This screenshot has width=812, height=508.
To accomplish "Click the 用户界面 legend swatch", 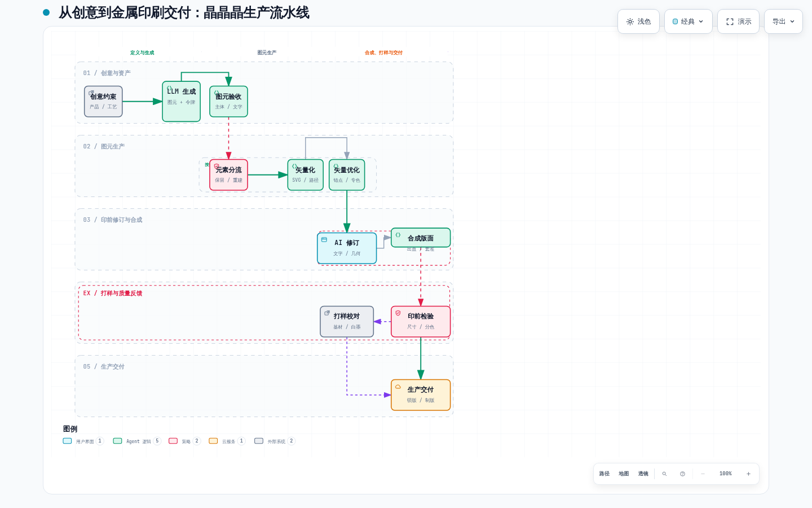I will [67, 441].
